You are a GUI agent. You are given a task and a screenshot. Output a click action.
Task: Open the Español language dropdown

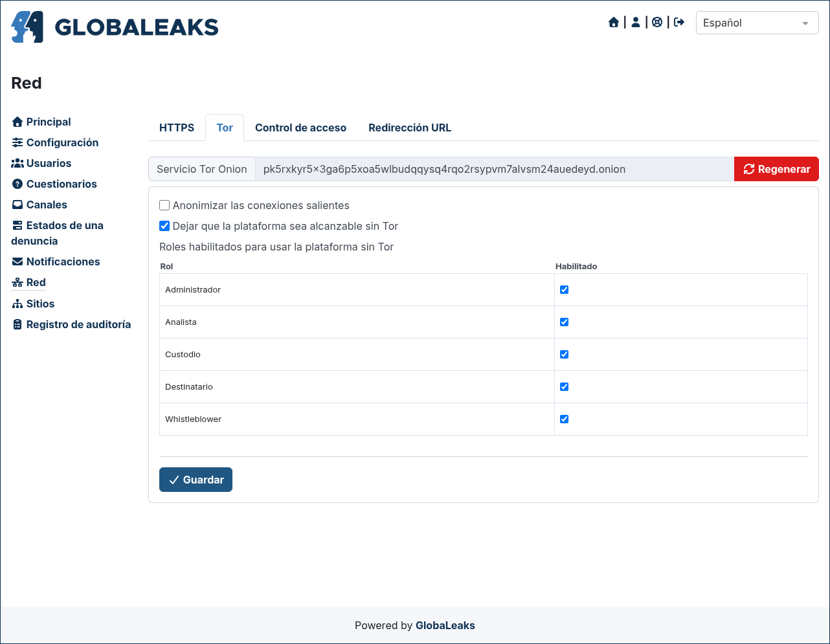[x=757, y=23]
